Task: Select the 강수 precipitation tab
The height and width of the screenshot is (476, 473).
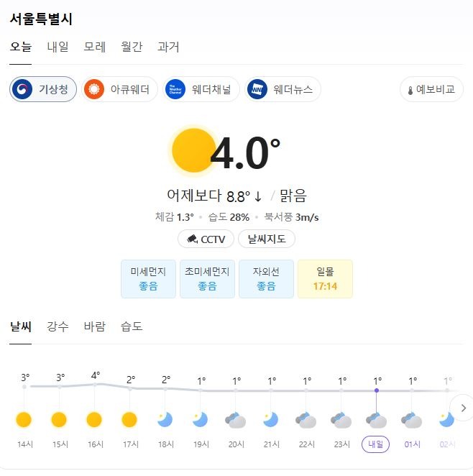Action: tap(58, 327)
